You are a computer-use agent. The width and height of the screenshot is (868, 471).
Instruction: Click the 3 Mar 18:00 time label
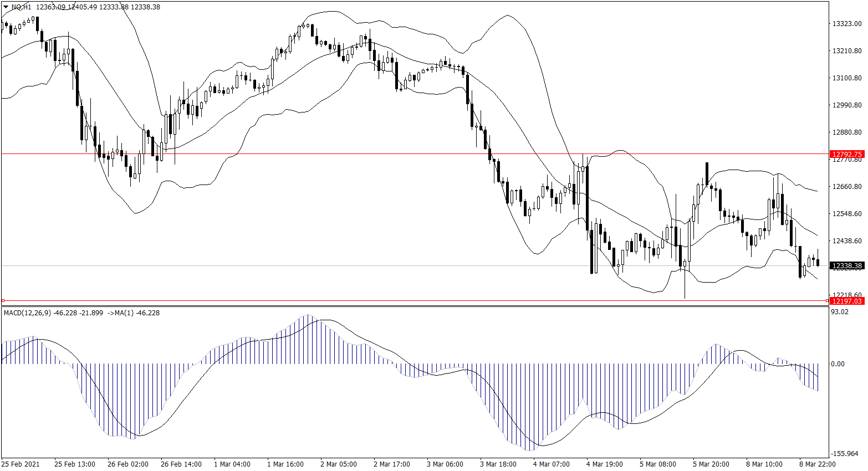(x=498, y=464)
